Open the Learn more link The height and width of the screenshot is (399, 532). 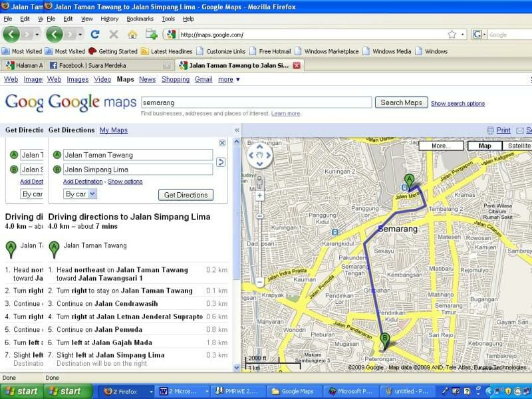(286, 113)
